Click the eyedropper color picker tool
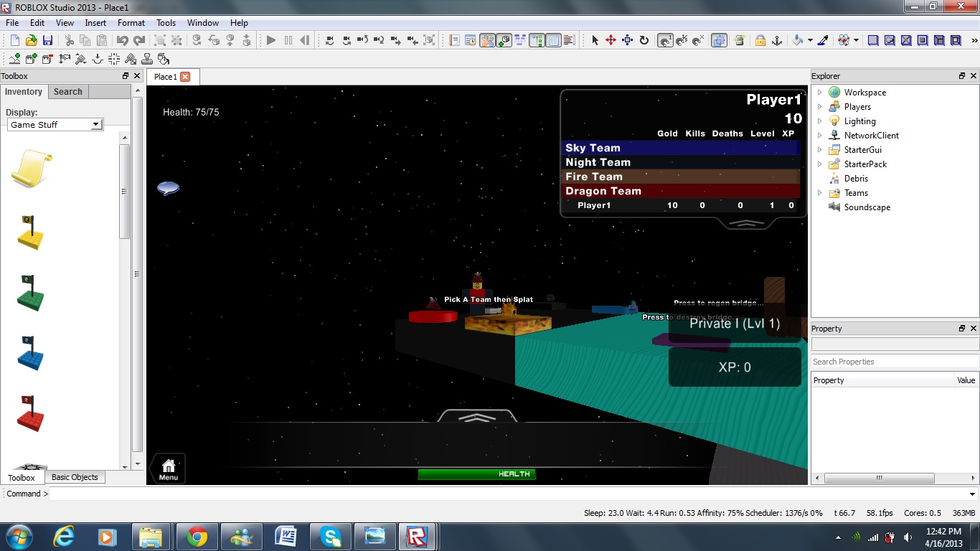This screenshot has height=551, width=980. (824, 40)
